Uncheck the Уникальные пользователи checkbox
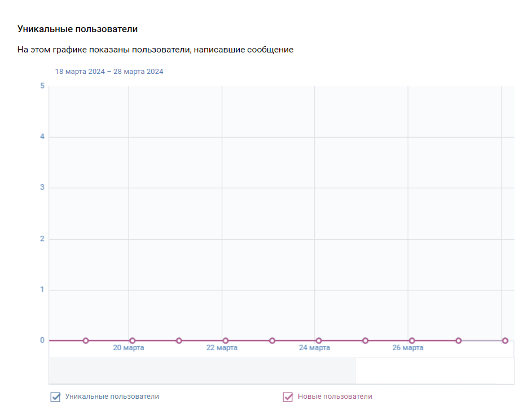Image resolution: width=532 pixels, height=414 pixels. (55, 397)
